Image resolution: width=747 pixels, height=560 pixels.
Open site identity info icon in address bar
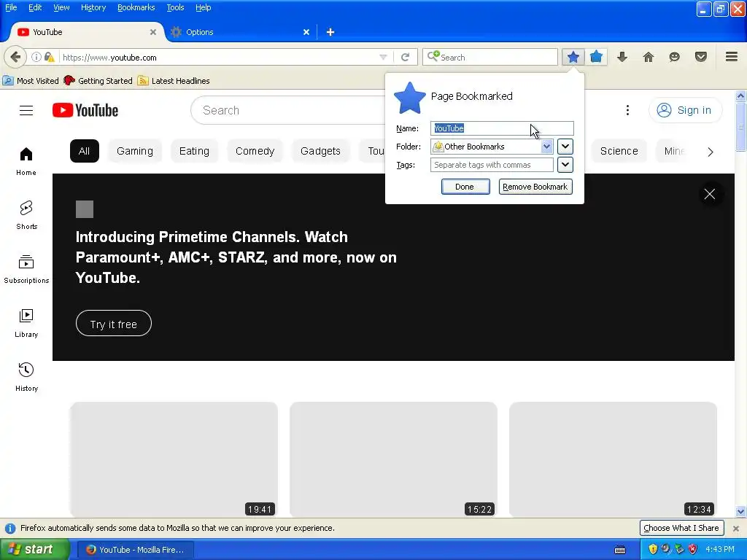36,57
